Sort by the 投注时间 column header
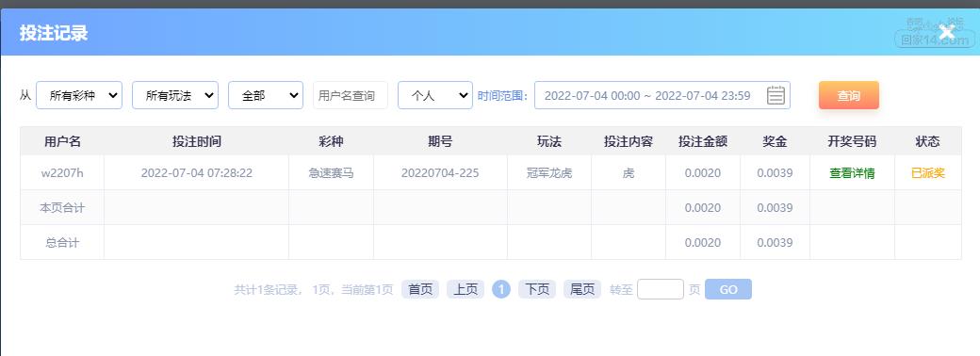The image size is (980, 356). (196, 142)
